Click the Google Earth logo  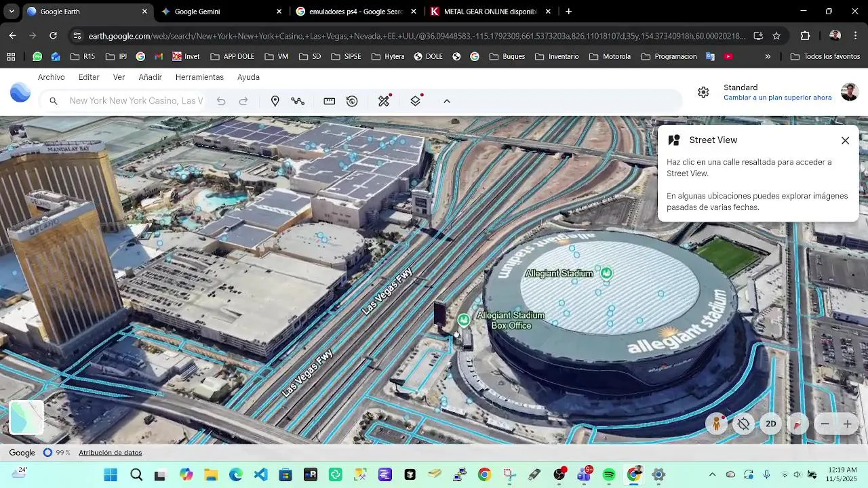coord(20,92)
